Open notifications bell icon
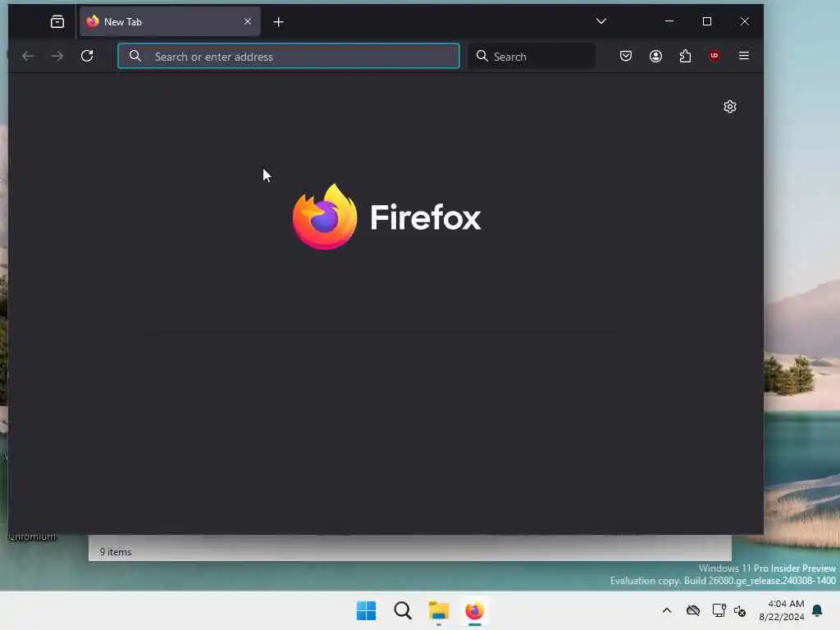 [x=817, y=610]
